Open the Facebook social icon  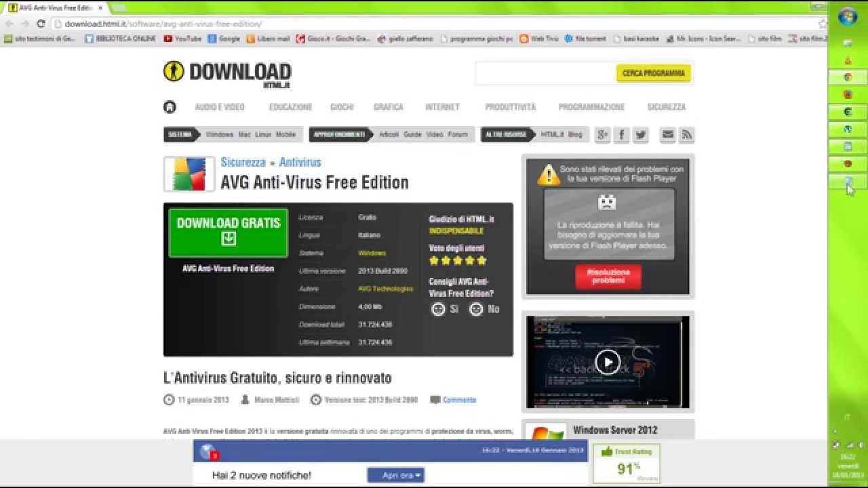point(621,135)
